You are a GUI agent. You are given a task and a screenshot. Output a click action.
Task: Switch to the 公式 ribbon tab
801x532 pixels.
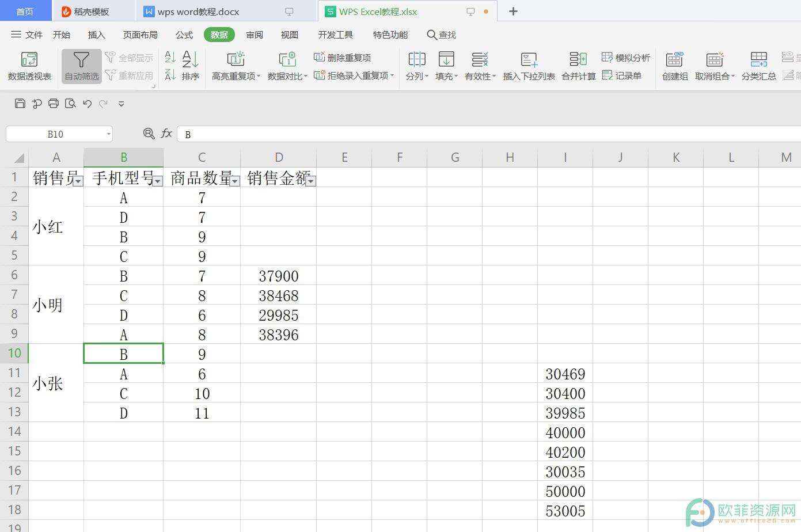(184, 35)
